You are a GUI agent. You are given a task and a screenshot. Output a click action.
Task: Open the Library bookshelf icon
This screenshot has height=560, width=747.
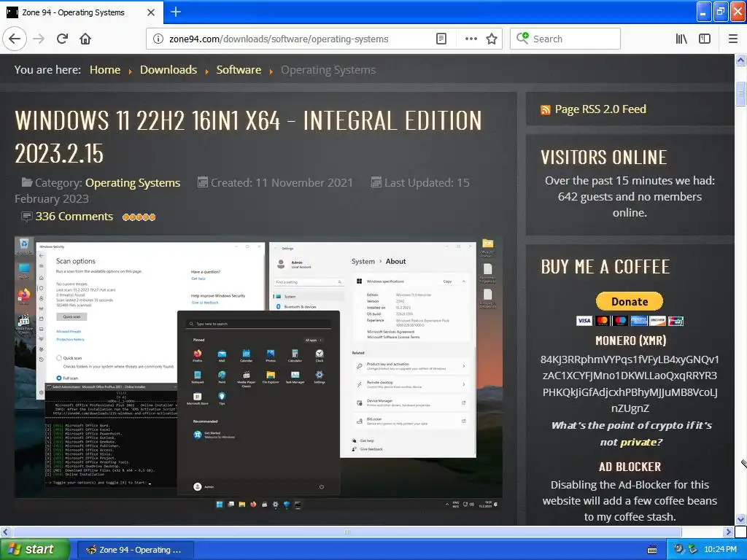[x=681, y=39]
